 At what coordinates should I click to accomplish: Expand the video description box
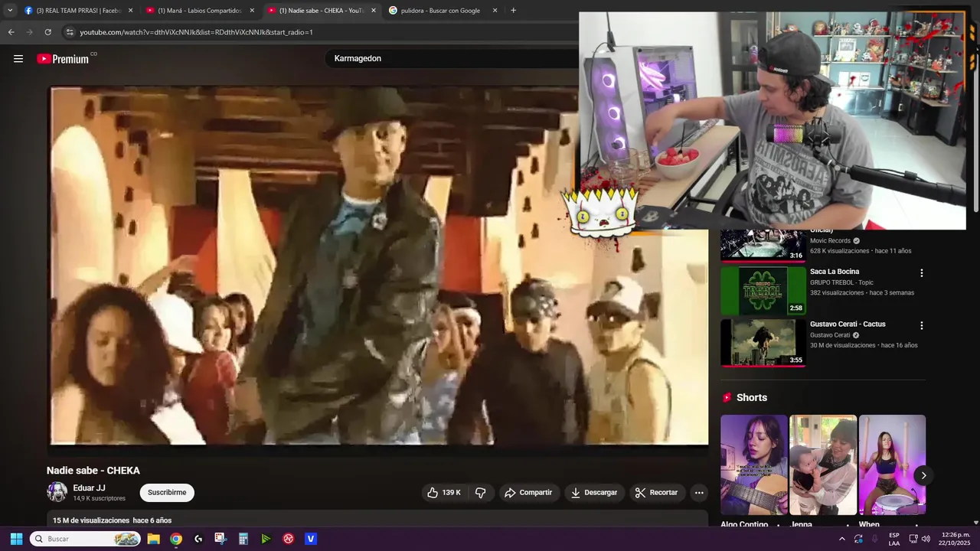click(377, 520)
